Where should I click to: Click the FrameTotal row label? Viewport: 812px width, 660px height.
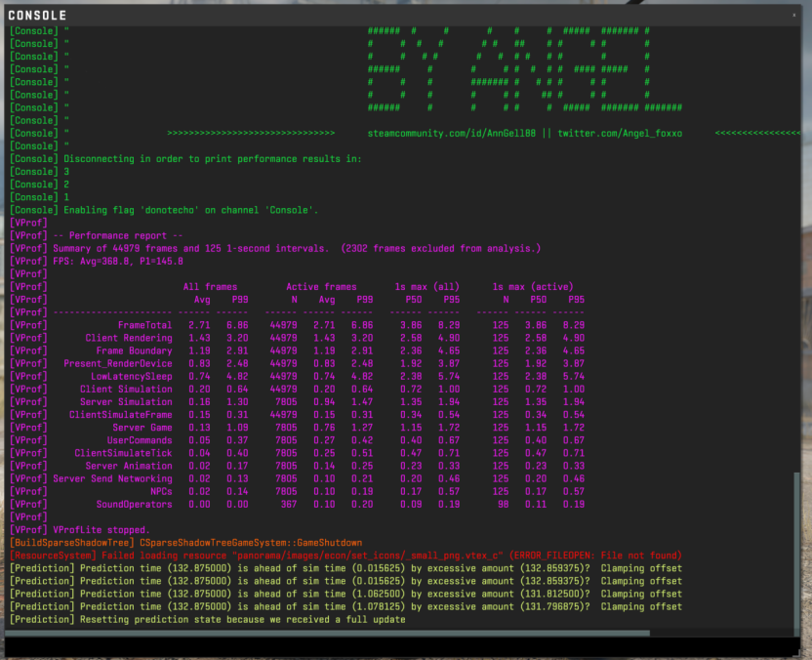point(144,325)
